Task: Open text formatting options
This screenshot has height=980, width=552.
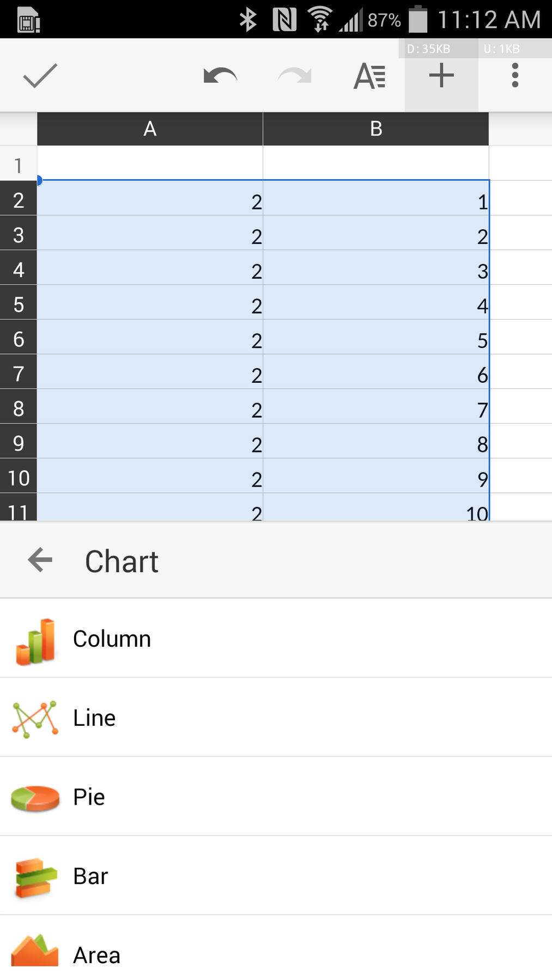Action: (368, 75)
